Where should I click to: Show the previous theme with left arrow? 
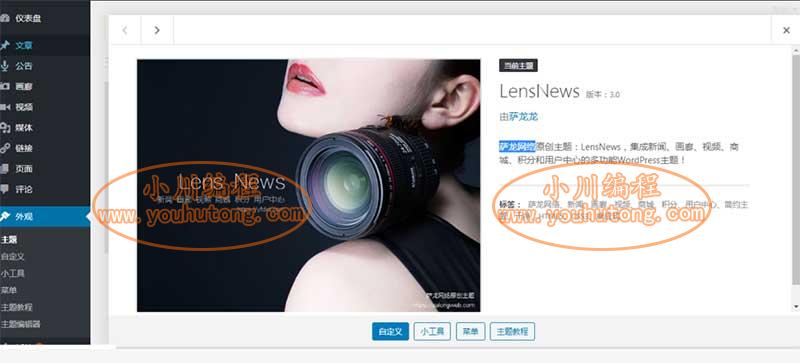[x=125, y=30]
